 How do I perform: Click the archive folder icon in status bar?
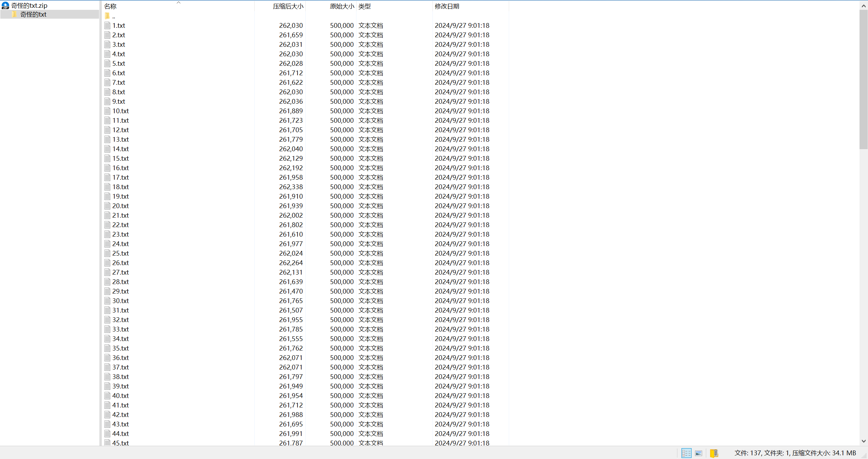click(714, 453)
